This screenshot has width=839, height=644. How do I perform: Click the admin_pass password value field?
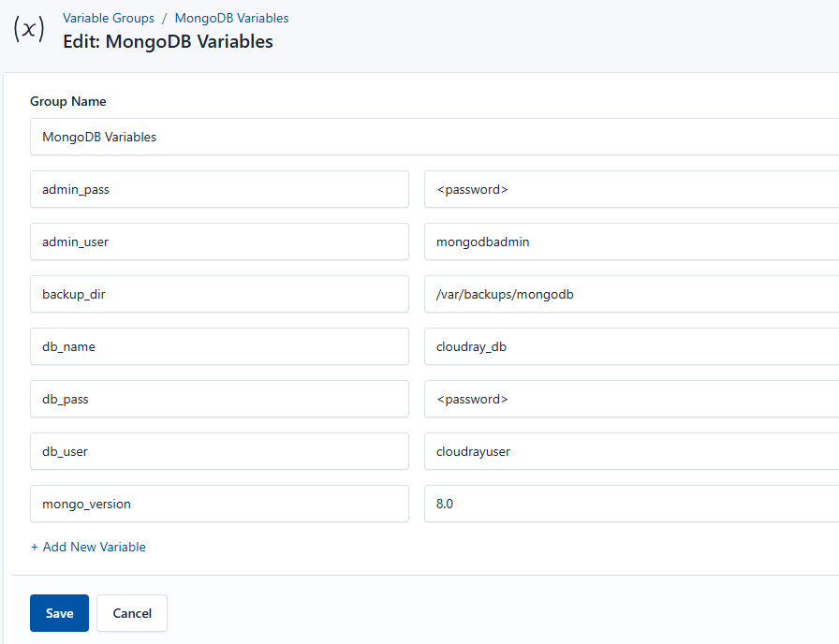(609, 189)
